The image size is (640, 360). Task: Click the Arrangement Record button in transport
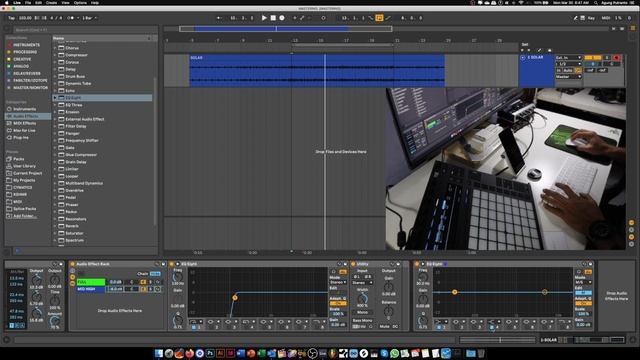click(x=282, y=18)
